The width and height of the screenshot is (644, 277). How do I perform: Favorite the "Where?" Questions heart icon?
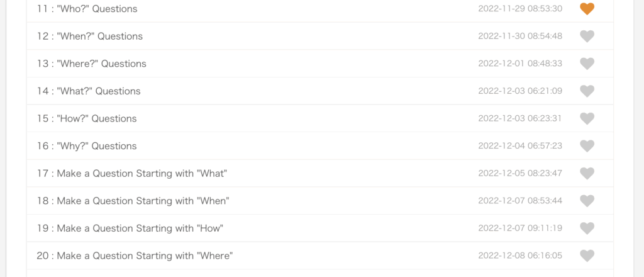click(587, 64)
